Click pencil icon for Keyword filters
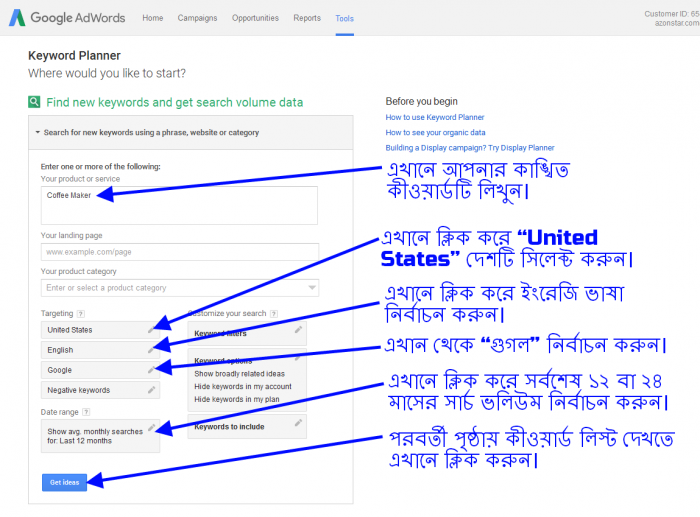The width and height of the screenshot is (700, 517). (298, 329)
